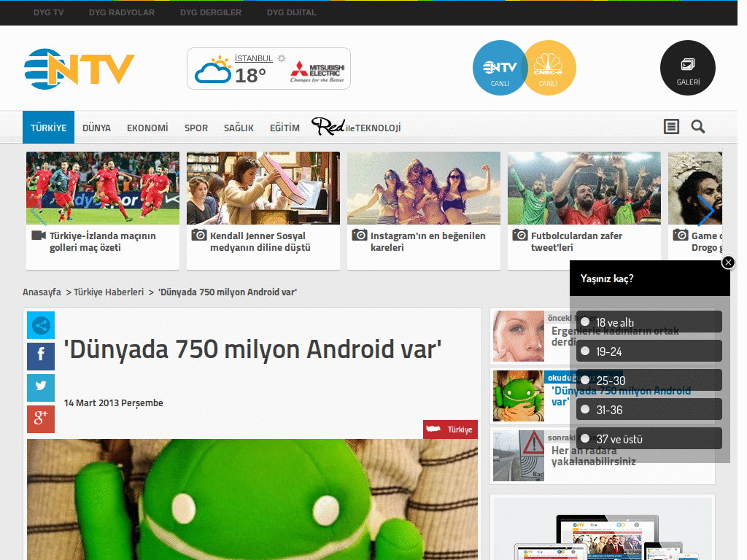The image size is (747, 560).
Task: Click DYG DERGİLER in top bar
Action: tap(211, 12)
